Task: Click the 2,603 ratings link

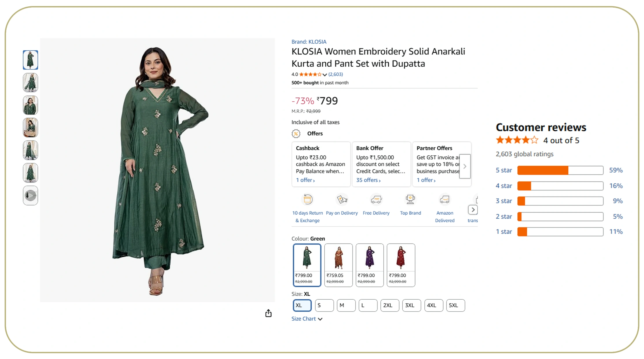Action: tap(335, 74)
